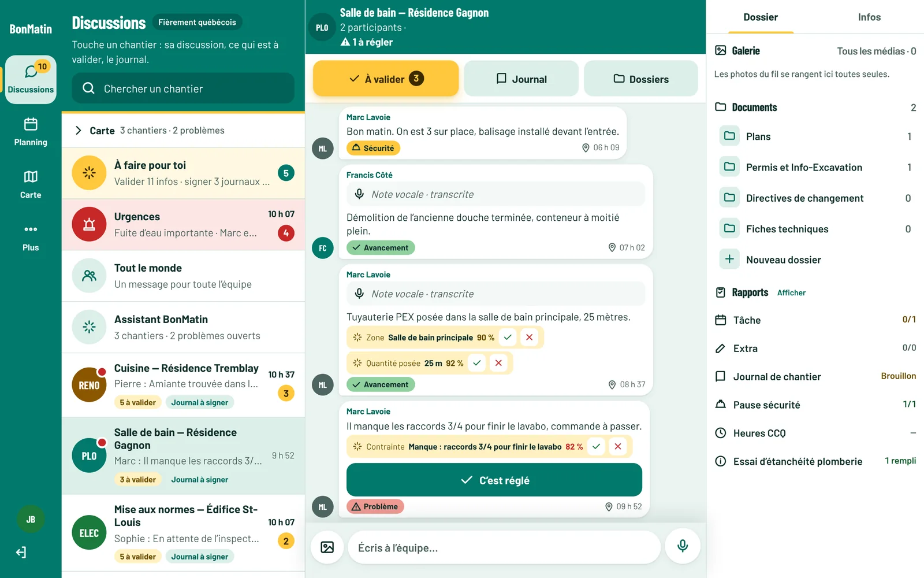Click the Problème tag on Marc's message
The image size is (924, 578).
(375, 506)
